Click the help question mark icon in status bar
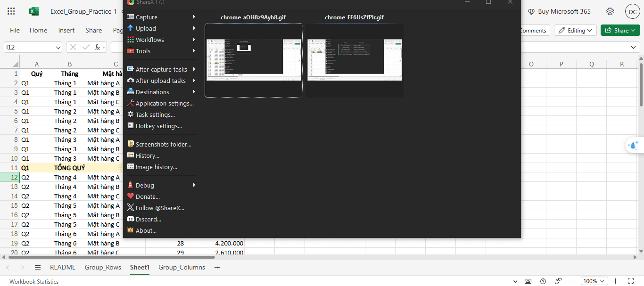 543,281
